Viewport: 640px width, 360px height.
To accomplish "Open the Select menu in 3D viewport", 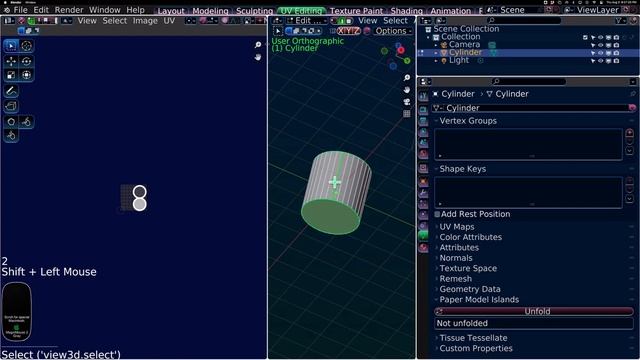I will 395,20.
